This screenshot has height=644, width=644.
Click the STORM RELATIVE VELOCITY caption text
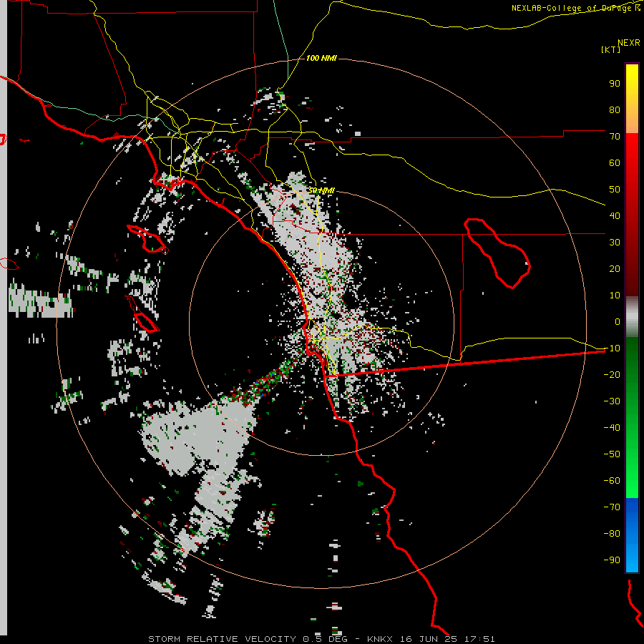(223, 639)
